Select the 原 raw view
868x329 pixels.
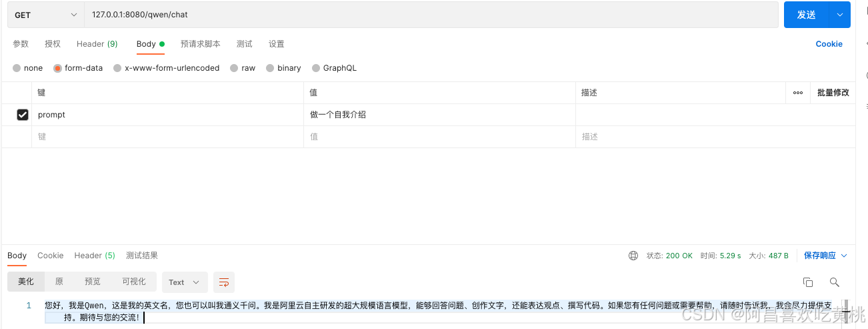(59, 282)
